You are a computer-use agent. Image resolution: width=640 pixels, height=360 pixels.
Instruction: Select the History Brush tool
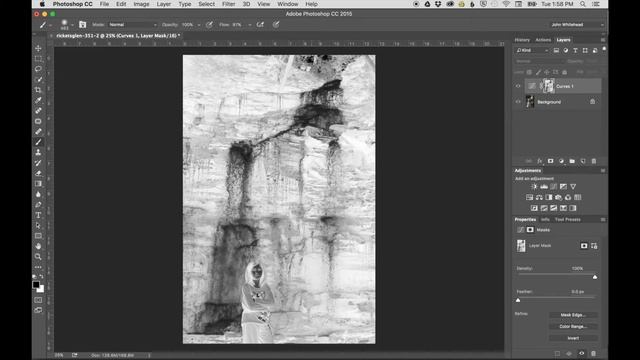tap(38, 163)
